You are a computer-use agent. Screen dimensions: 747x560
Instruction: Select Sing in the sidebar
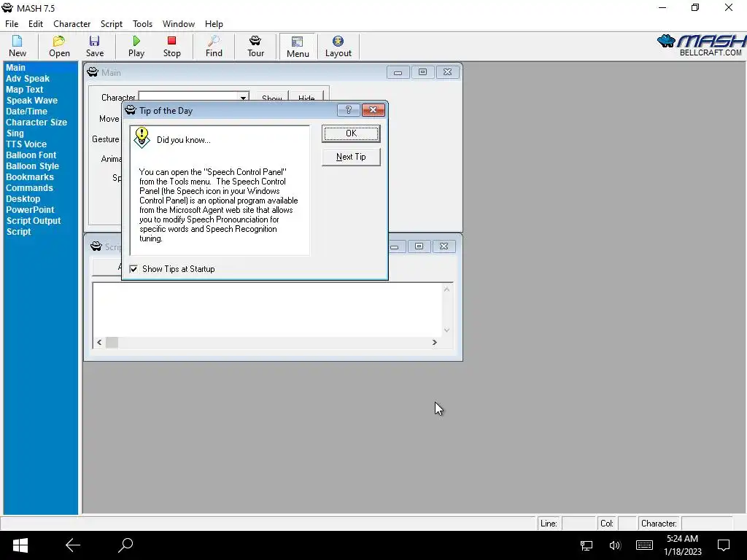pyautogui.click(x=15, y=133)
